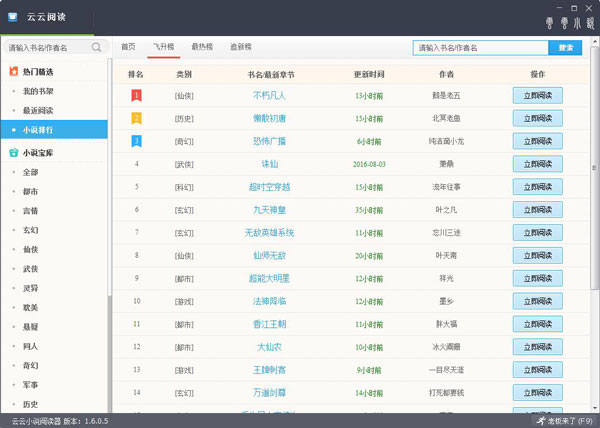
Task: Open the book title 诛仙
Action: tap(269, 164)
